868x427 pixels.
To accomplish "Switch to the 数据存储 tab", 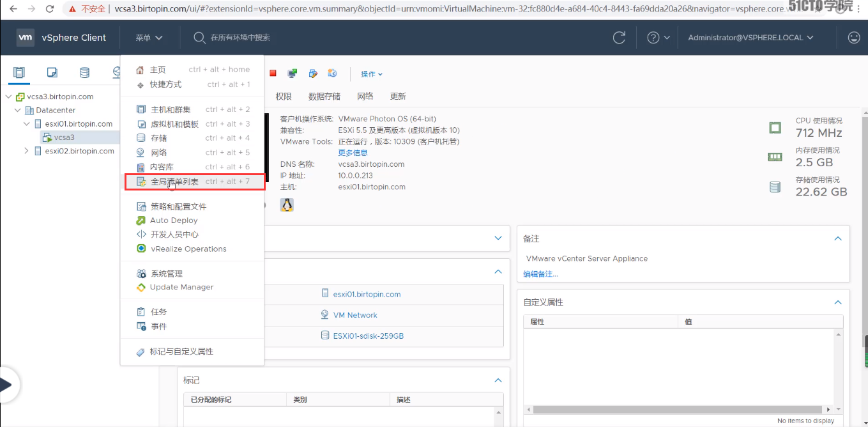I will 324,97.
